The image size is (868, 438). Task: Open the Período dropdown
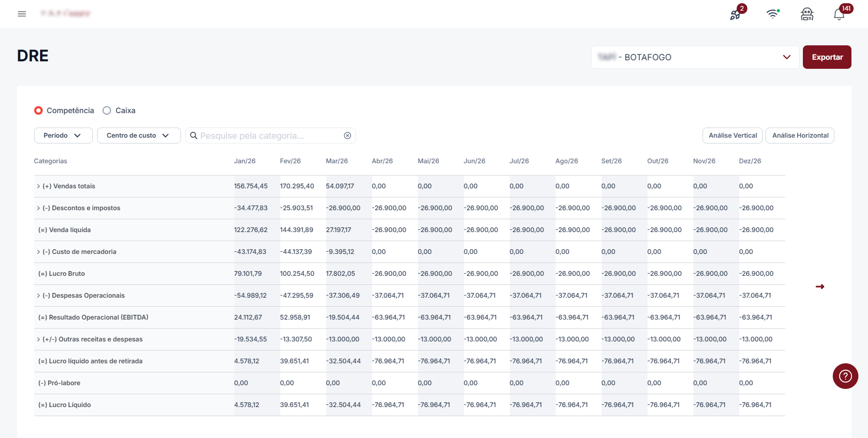coord(63,136)
